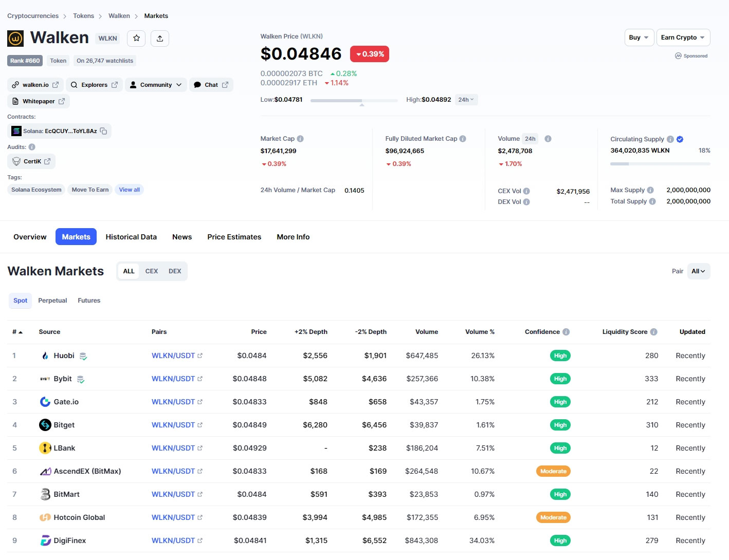Go to Cryptocurrencies breadcrumb
This screenshot has height=560, width=729.
coord(33,16)
